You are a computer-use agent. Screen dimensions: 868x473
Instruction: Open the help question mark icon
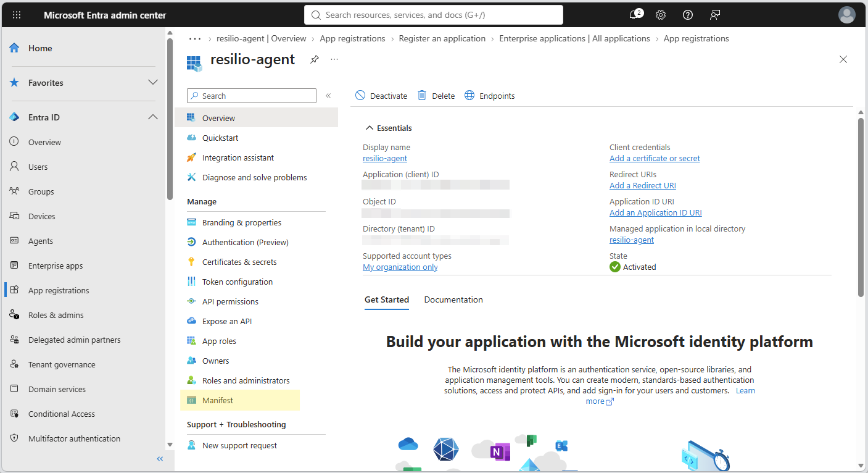pos(688,15)
